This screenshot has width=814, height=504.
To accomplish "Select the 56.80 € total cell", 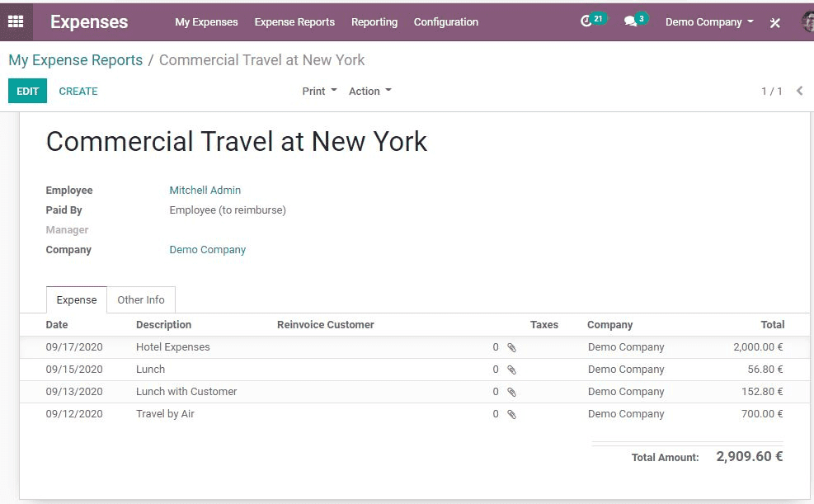I will 765,369.
